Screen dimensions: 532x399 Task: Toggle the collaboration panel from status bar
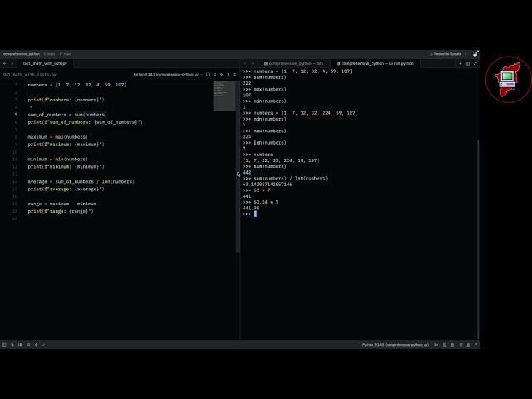tap(468, 345)
